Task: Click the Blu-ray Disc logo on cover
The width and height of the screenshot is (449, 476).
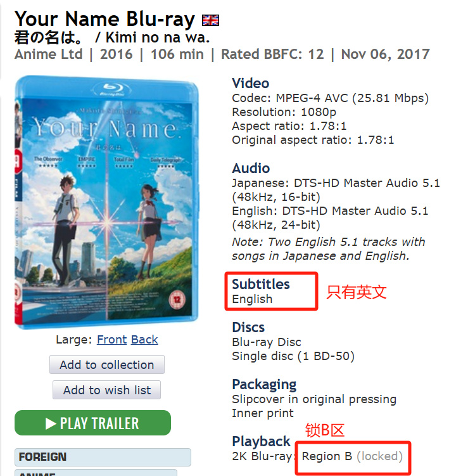Action: click(112, 89)
